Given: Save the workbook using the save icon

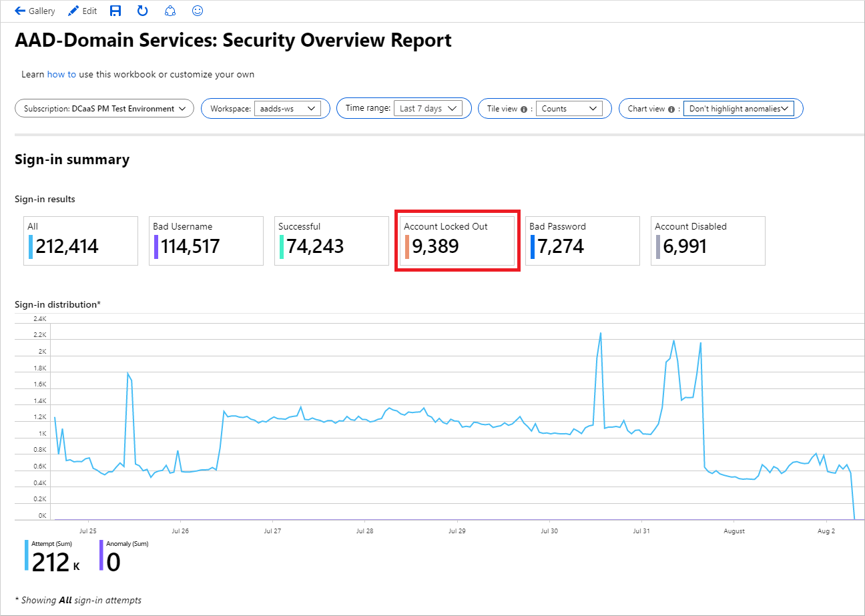Looking at the screenshot, I should pos(115,10).
